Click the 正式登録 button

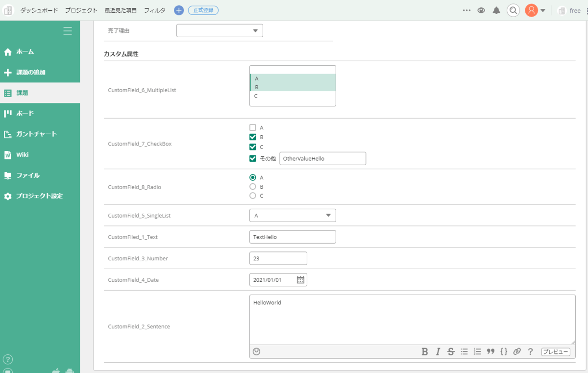(203, 10)
